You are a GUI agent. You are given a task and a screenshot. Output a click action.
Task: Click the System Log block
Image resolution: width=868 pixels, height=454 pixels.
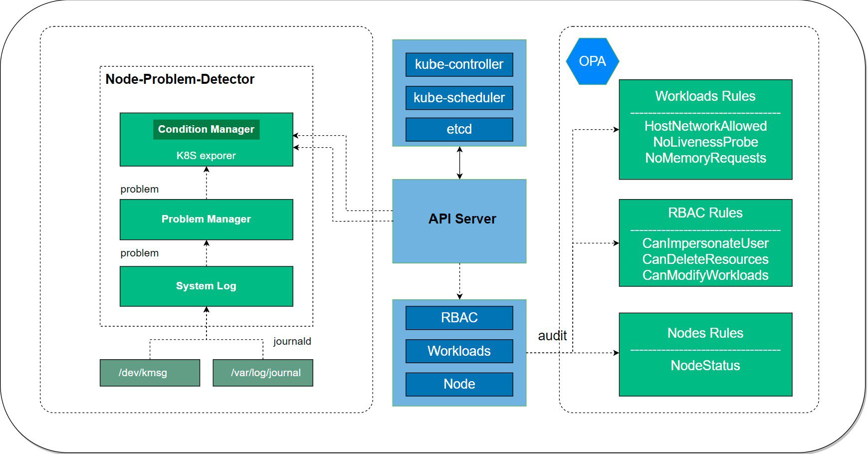point(206,286)
